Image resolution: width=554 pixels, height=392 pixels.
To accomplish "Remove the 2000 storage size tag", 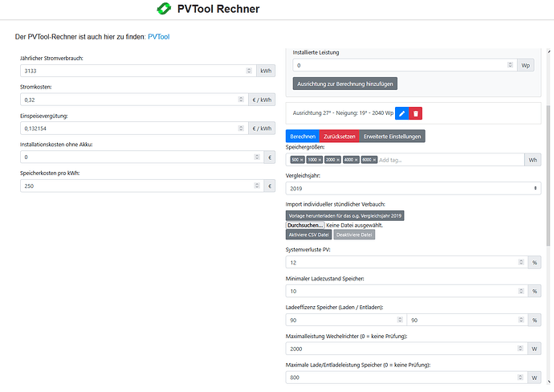I will pos(338,160).
